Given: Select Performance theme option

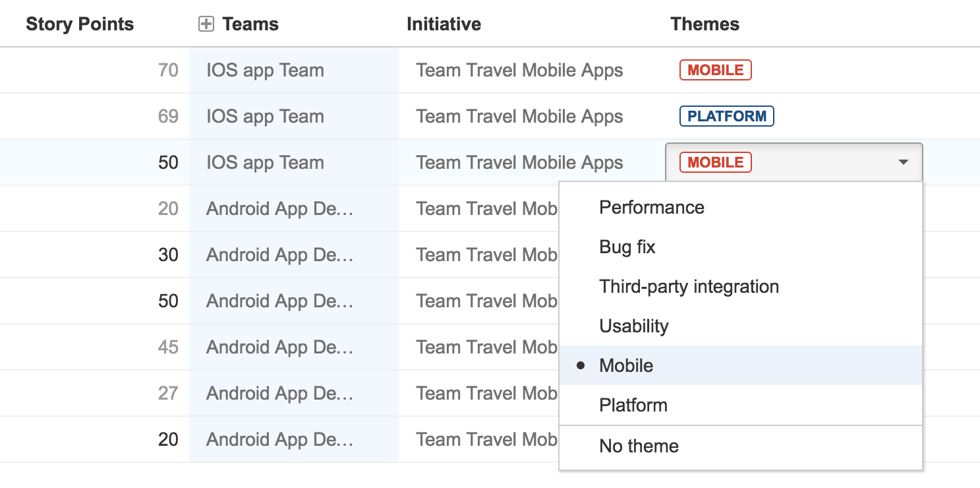Looking at the screenshot, I should click(651, 208).
